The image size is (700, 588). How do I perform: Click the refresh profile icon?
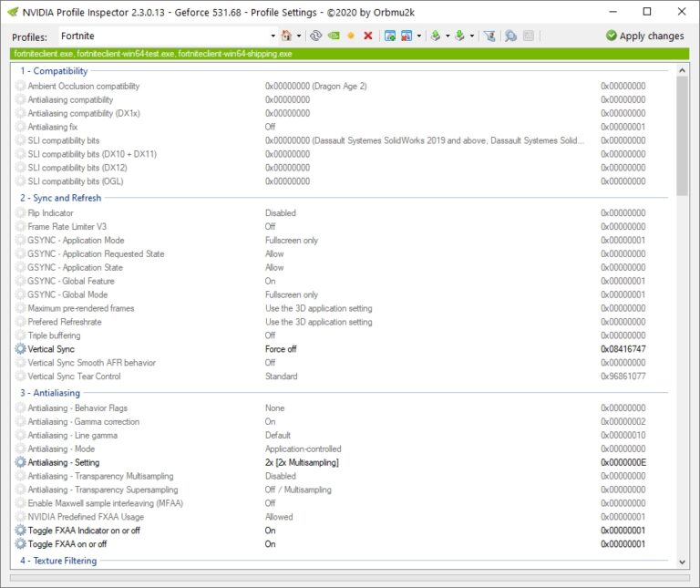click(x=316, y=36)
